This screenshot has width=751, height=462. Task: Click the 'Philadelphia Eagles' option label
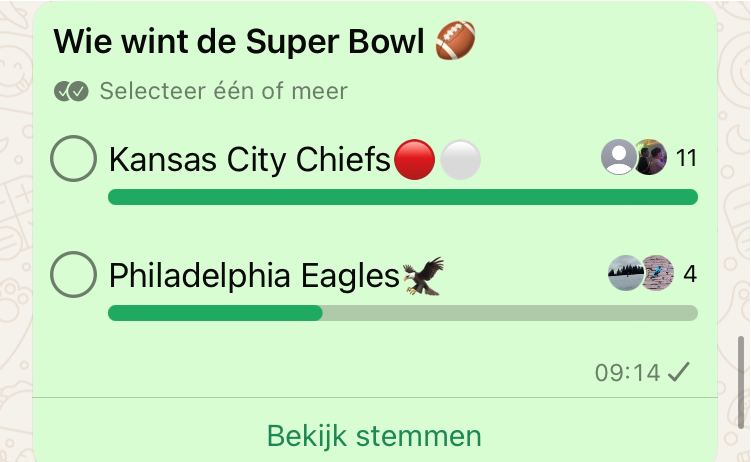coord(254,274)
